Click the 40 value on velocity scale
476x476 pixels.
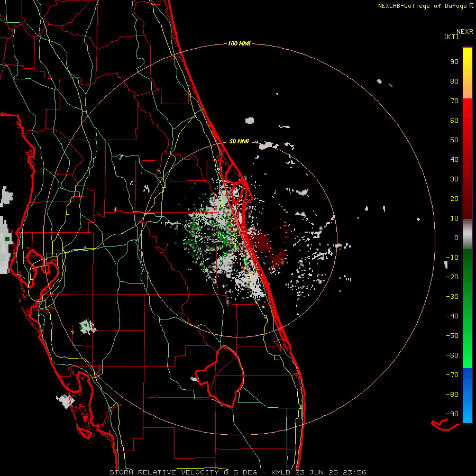tap(454, 159)
